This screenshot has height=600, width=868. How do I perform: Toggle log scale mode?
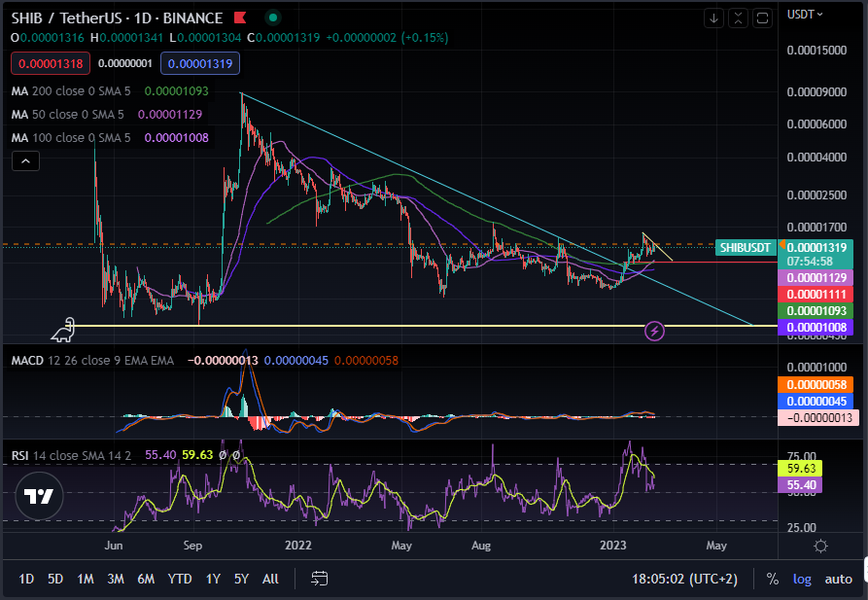(x=802, y=579)
